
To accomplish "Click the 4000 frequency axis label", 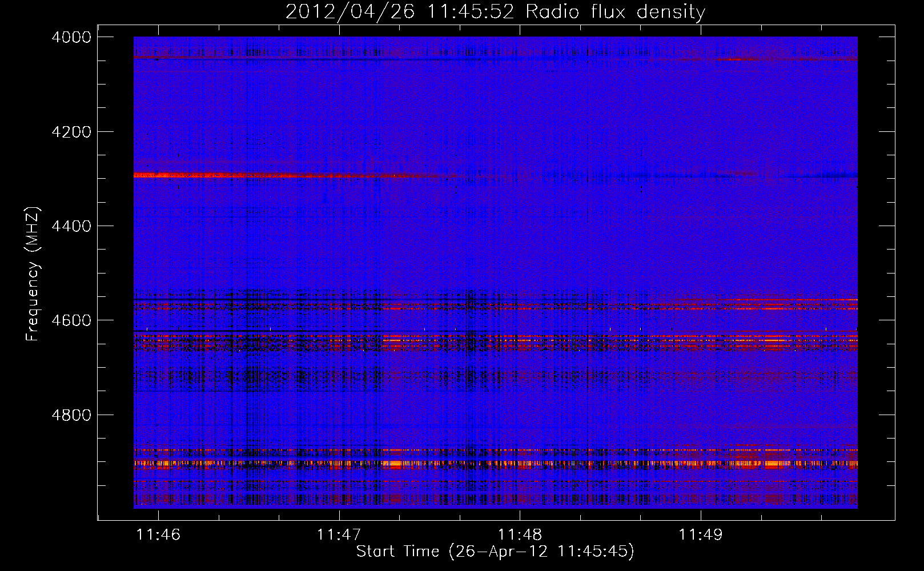I will coord(71,37).
